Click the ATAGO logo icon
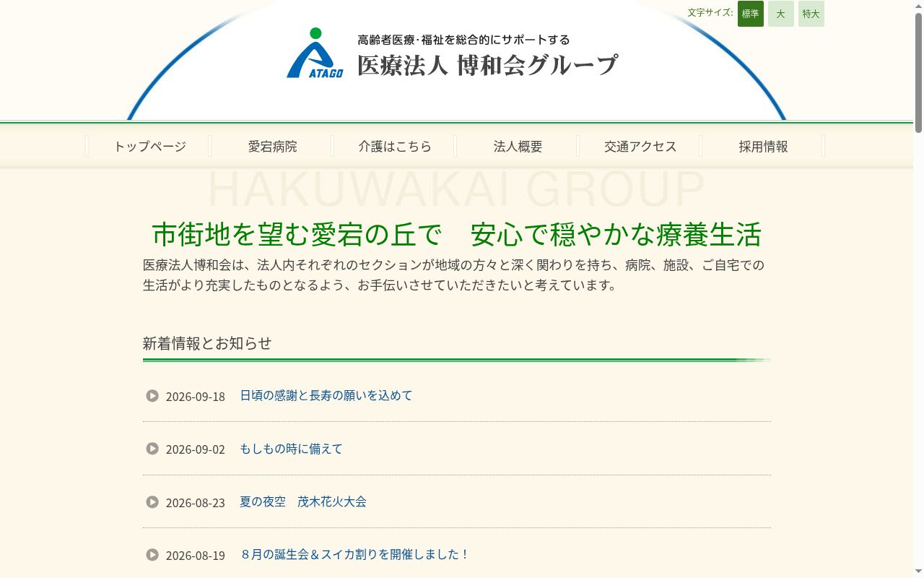The image size is (924, 578). point(315,53)
